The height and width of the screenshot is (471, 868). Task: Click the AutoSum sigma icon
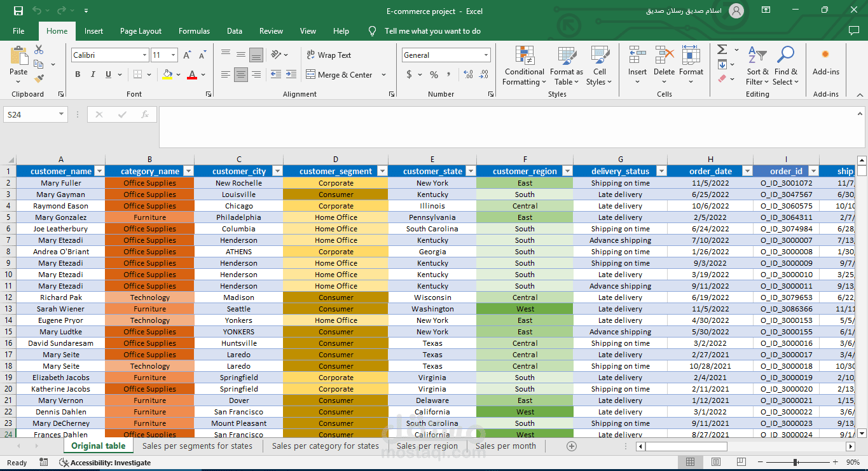coord(722,50)
